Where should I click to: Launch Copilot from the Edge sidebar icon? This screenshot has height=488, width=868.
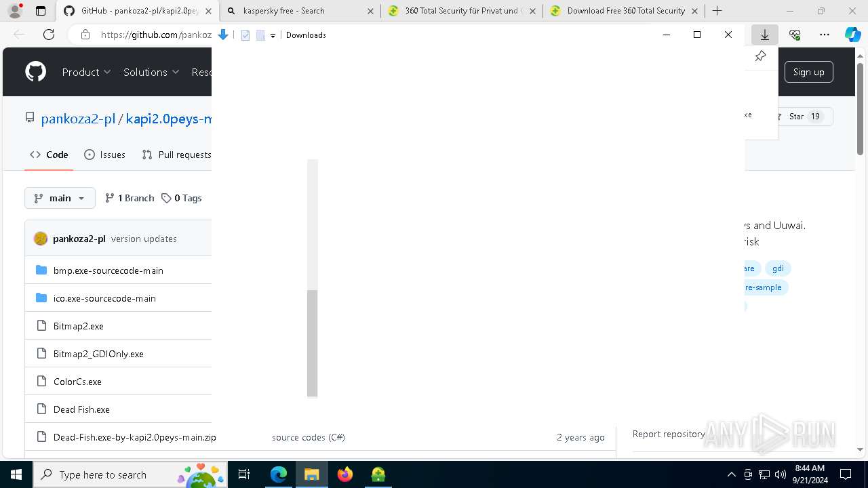[x=852, y=35]
